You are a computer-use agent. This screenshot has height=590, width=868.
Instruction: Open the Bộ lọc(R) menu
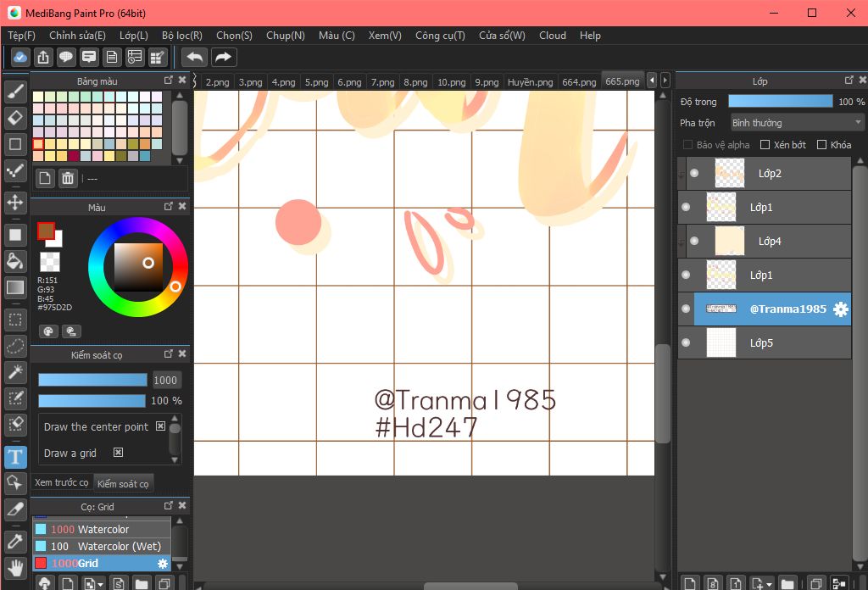tap(182, 36)
